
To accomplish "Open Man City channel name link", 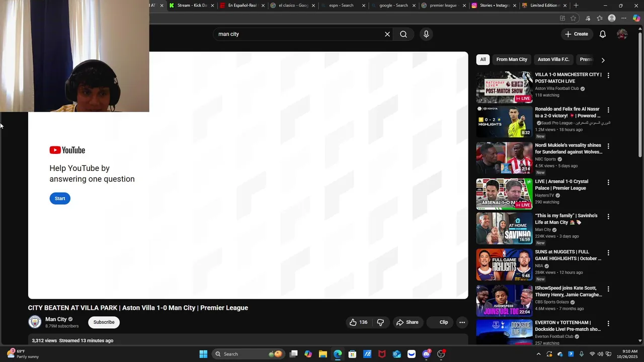I will click(56, 319).
